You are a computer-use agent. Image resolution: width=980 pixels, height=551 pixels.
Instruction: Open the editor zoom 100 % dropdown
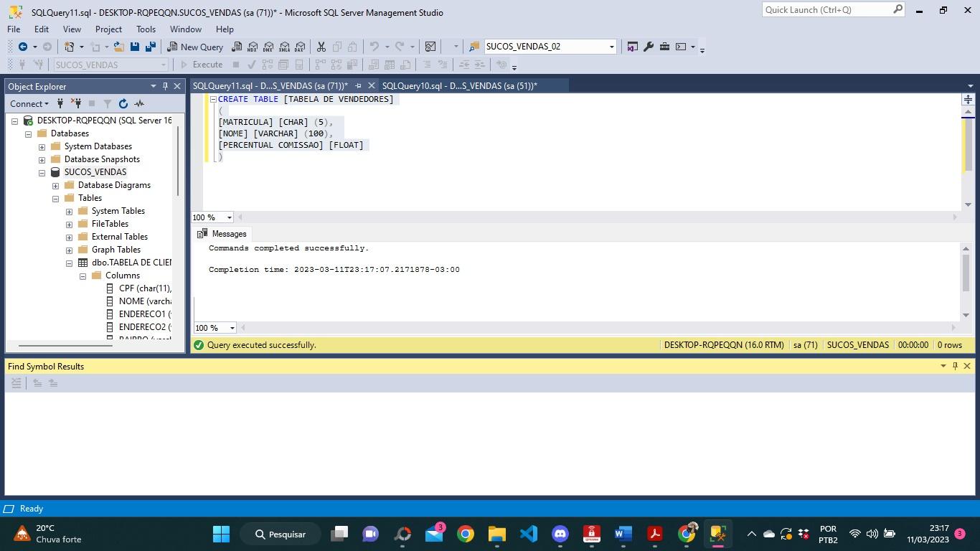(230, 217)
